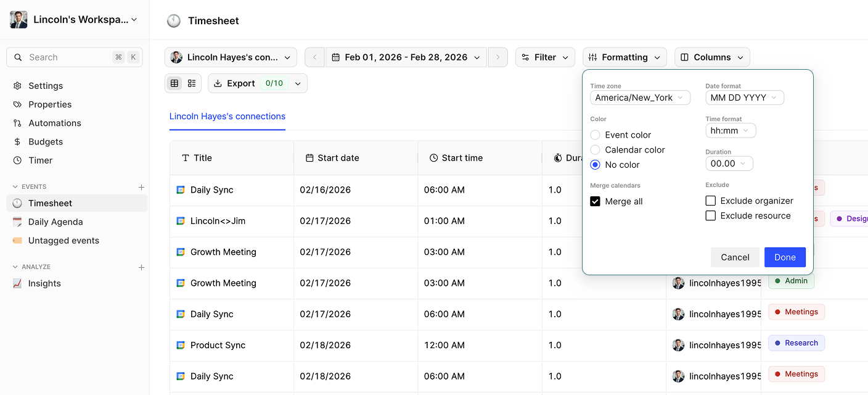Open Duration 00.00 format dropdown

pyautogui.click(x=729, y=164)
